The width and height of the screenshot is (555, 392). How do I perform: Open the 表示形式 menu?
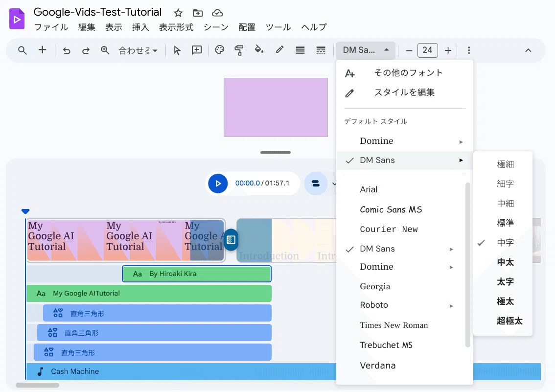pos(176,27)
